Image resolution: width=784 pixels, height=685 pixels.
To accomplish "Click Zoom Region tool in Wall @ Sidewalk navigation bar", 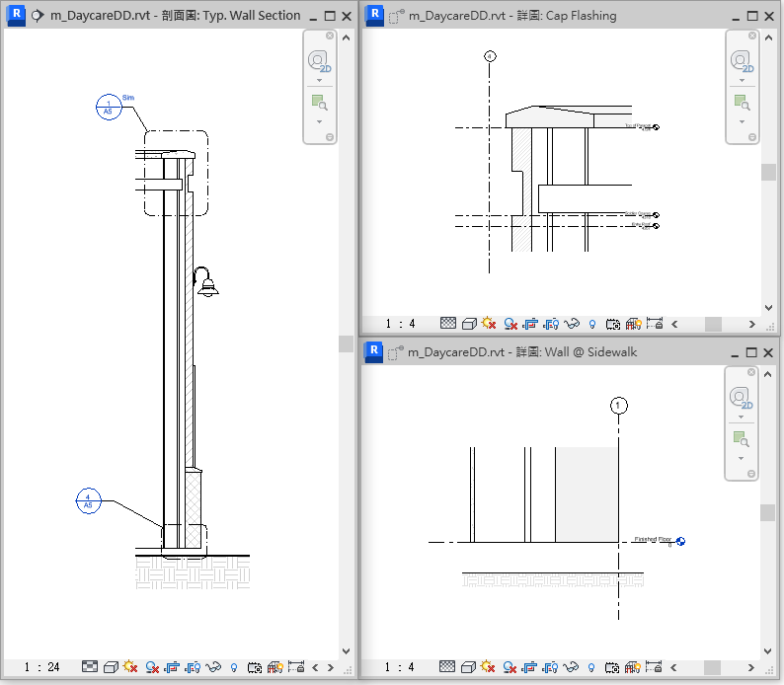I will click(x=741, y=439).
